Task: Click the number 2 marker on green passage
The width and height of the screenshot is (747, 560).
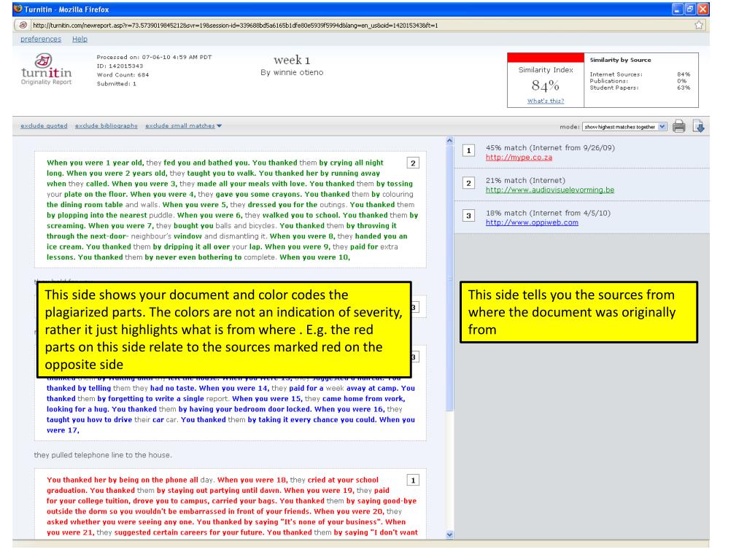Action: tap(413, 163)
